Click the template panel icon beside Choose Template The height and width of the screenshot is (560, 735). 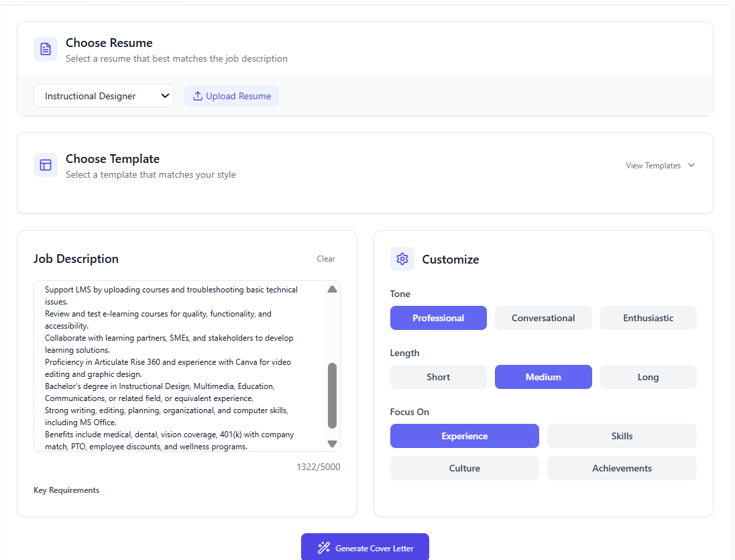(45, 165)
